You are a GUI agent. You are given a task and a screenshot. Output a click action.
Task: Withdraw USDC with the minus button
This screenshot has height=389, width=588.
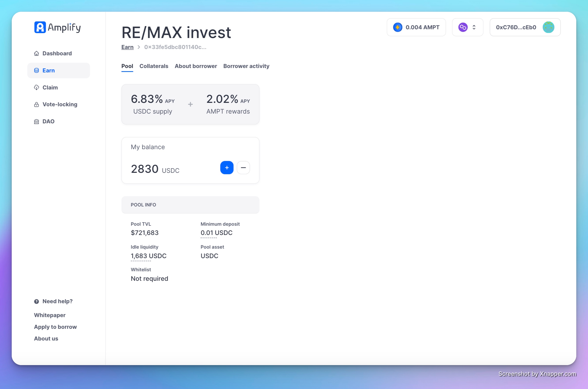[243, 168]
